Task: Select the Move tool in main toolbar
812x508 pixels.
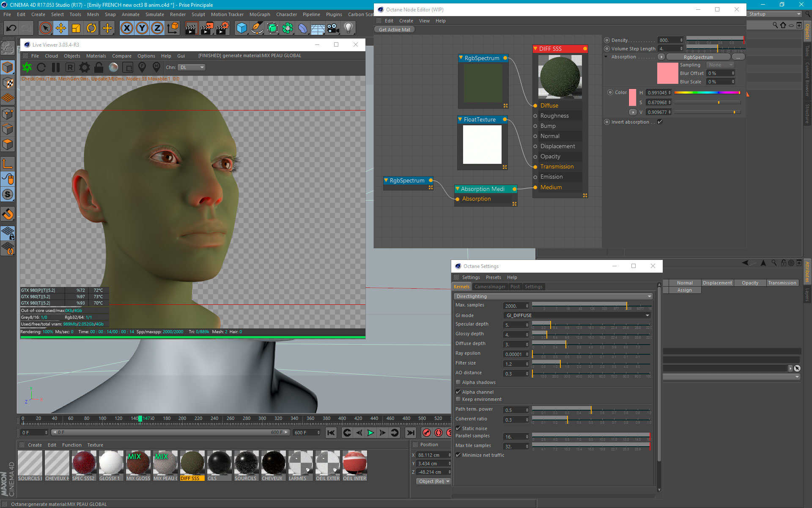Action: click(x=61, y=28)
